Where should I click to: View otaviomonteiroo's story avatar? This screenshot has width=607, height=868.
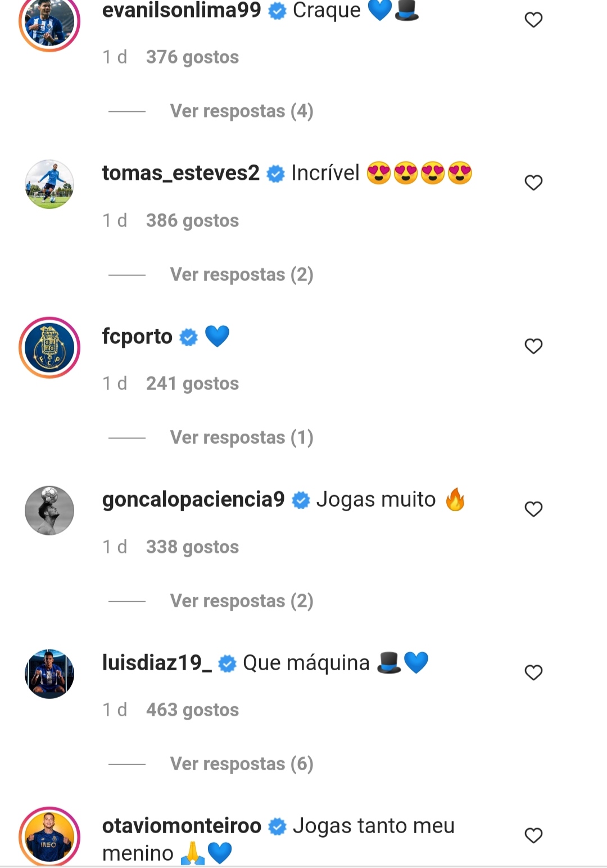click(49, 837)
